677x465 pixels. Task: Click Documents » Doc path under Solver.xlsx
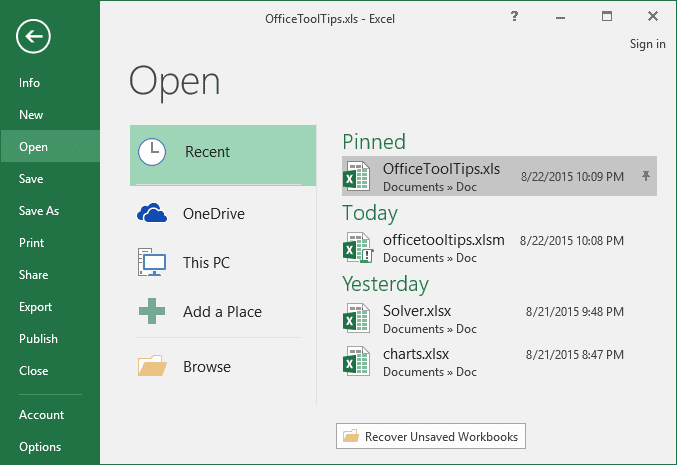(430, 329)
